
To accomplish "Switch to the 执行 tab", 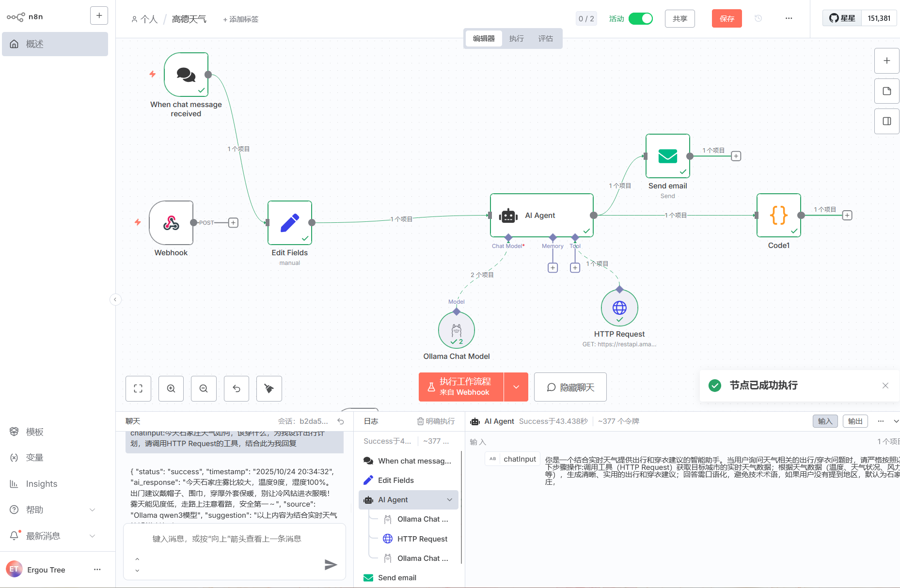I will (516, 38).
